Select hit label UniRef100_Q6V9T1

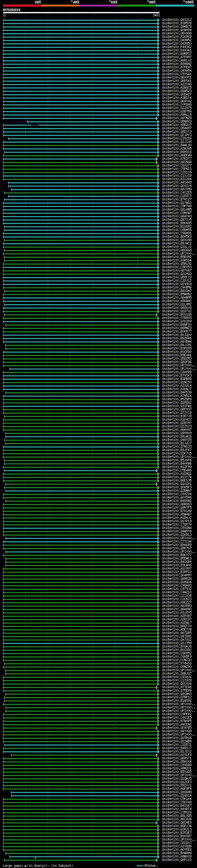(177, 78)
